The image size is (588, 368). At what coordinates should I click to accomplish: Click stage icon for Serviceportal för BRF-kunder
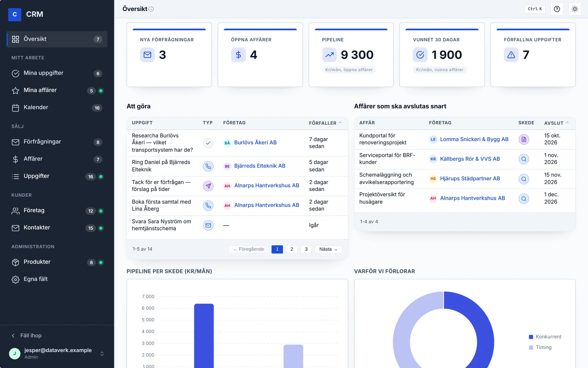(524, 159)
